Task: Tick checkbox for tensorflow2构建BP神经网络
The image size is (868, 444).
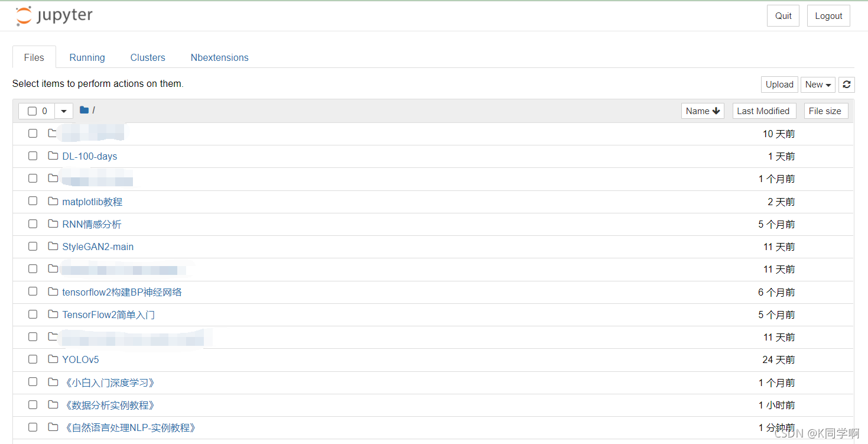Action: tap(33, 292)
